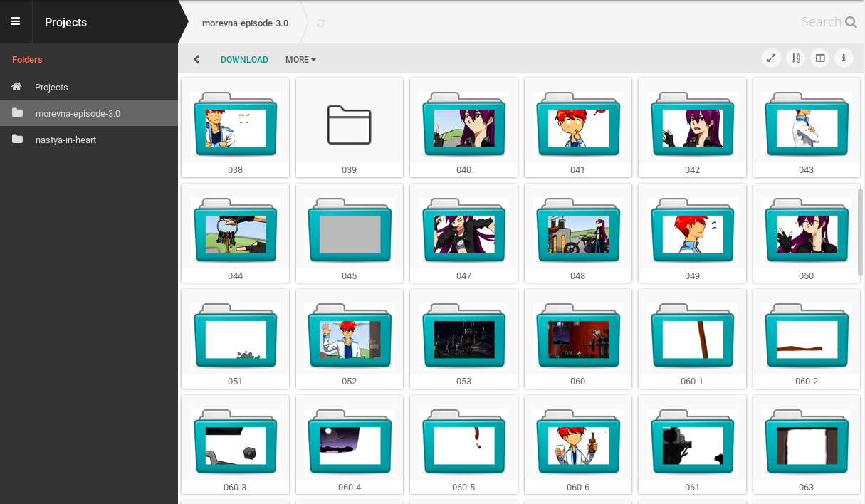Open folder 050
Image resolution: width=865 pixels, height=504 pixels.
806,233
